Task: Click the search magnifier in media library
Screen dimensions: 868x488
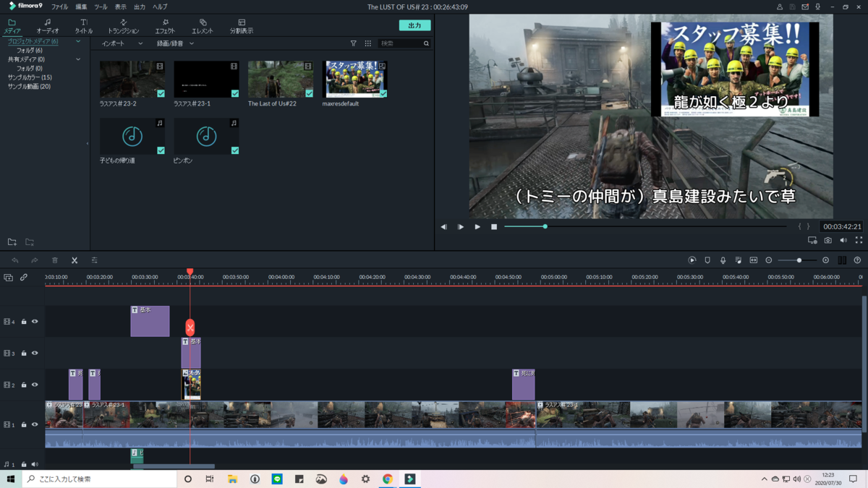Action: pyautogui.click(x=426, y=43)
